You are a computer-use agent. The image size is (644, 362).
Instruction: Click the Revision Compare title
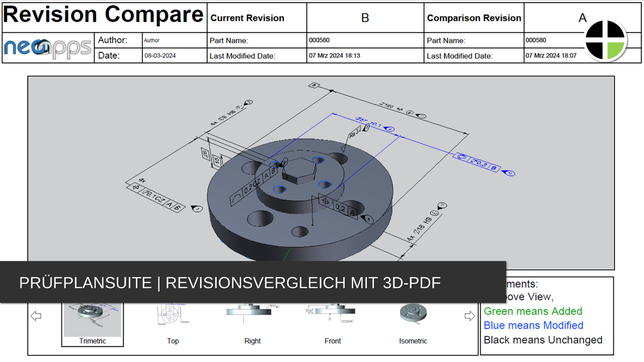click(x=104, y=15)
